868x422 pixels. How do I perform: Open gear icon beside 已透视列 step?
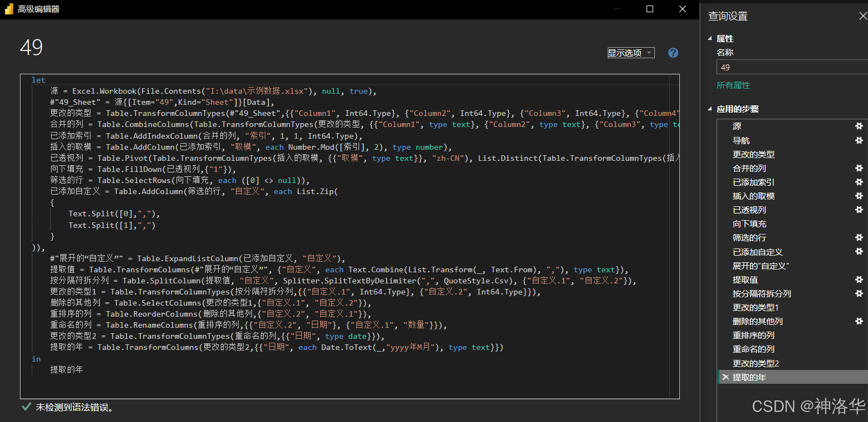[859, 210]
